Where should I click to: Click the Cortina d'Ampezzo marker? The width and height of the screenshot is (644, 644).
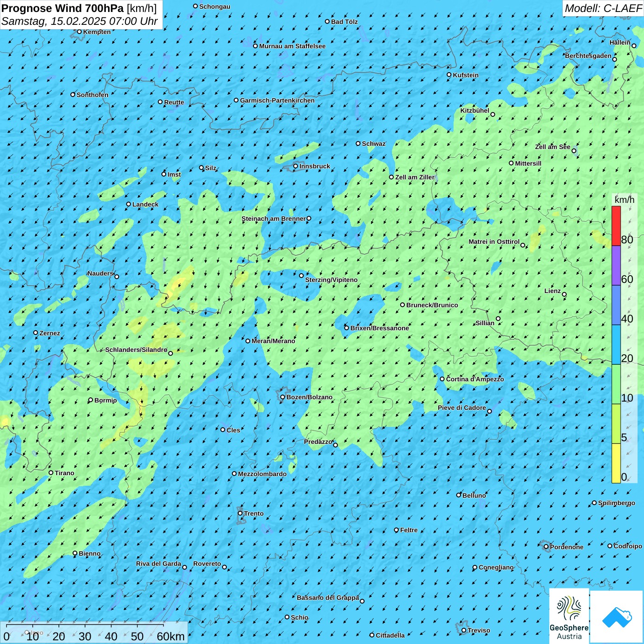tap(443, 379)
